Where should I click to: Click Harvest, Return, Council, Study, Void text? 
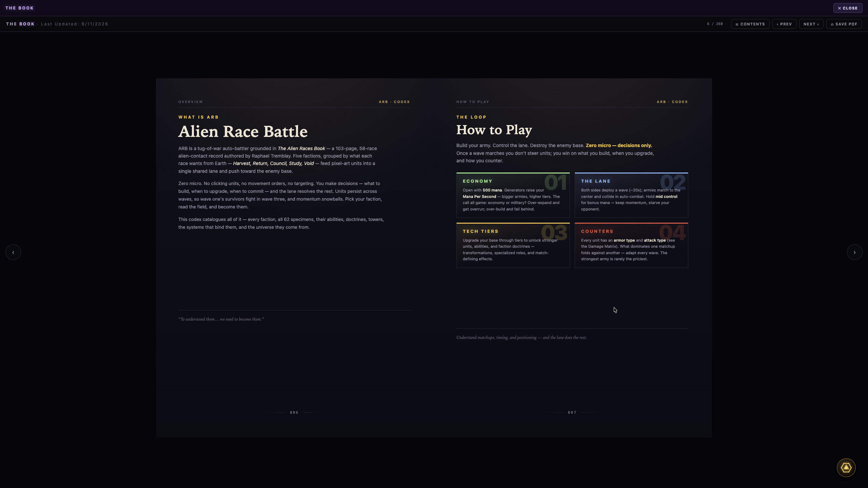273,163
